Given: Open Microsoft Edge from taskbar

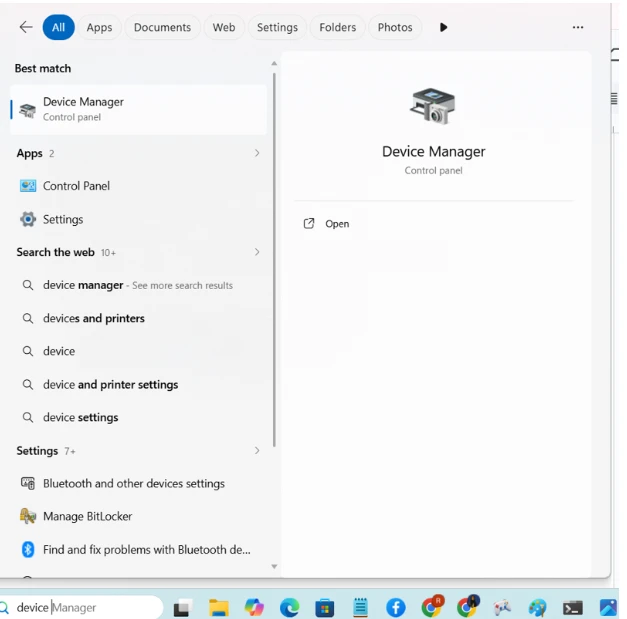Looking at the screenshot, I should pyautogui.click(x=290, y=608).
